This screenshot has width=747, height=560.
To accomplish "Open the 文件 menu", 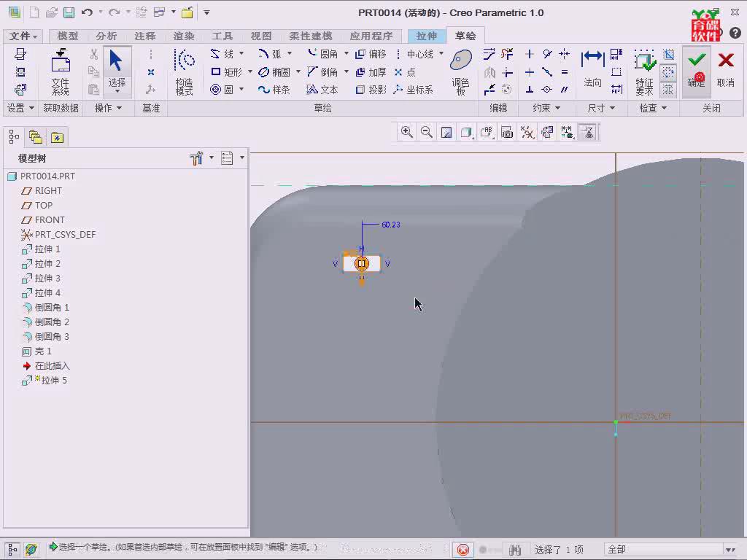I will [x=23, y=36].
